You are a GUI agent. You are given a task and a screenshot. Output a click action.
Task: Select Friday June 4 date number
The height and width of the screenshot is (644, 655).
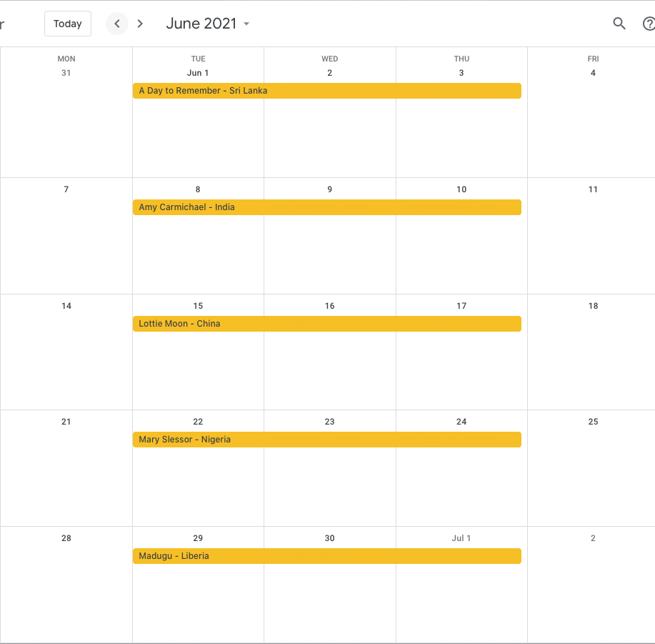(x=593, y=73)
